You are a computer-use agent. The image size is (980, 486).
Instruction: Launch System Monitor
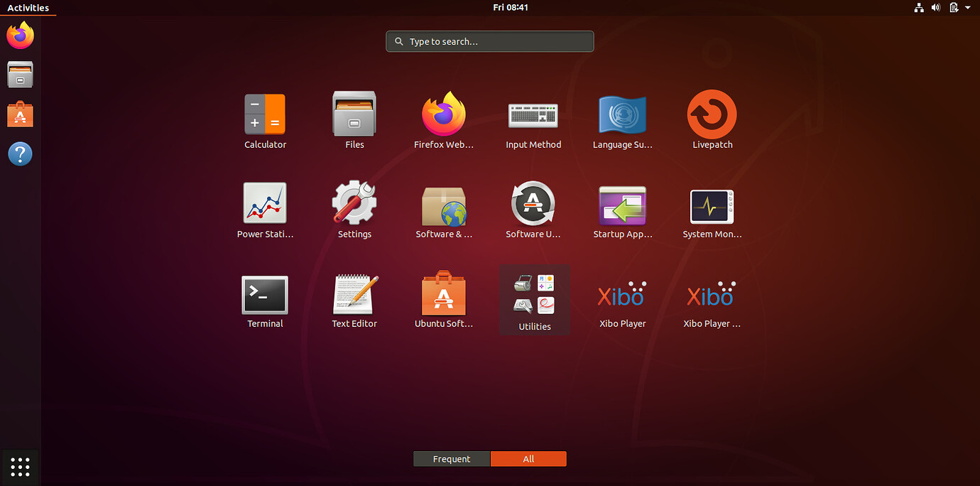(712, 206)
